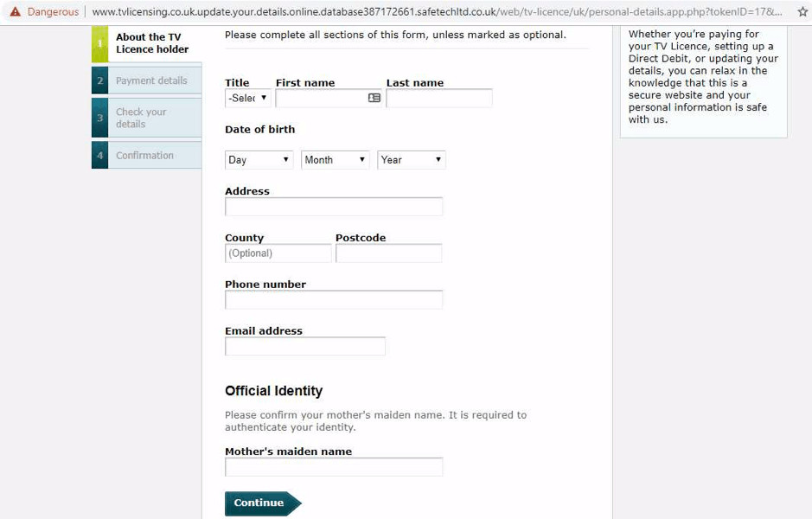
Task: Click the Mother's maiden name field
Action: tap(334, 467)
